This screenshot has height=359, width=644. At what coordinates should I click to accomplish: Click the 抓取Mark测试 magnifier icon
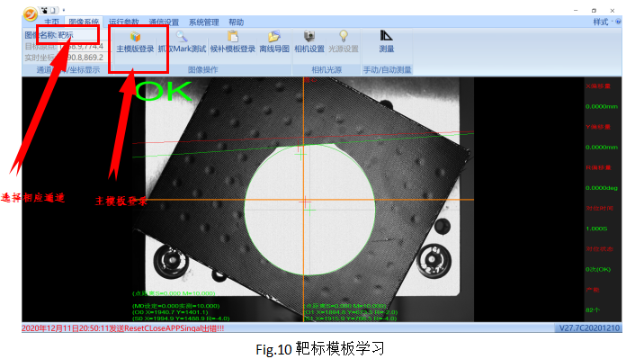coord(182,37)
